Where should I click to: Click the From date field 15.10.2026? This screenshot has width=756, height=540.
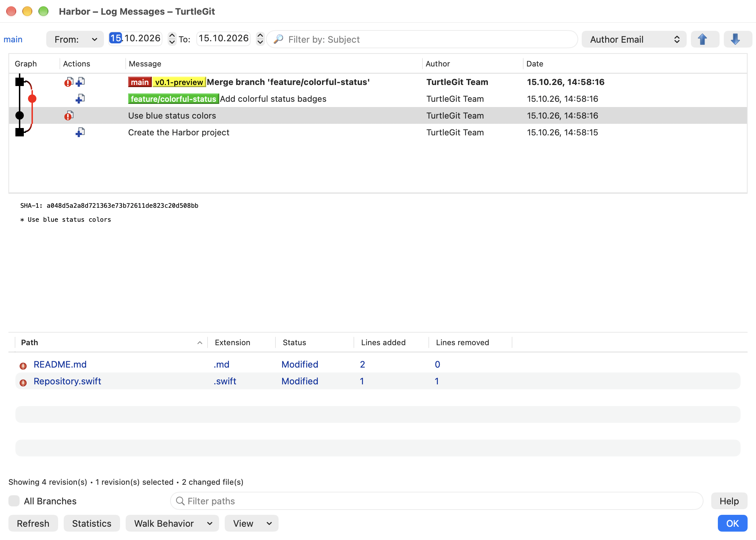pos(135,38)
